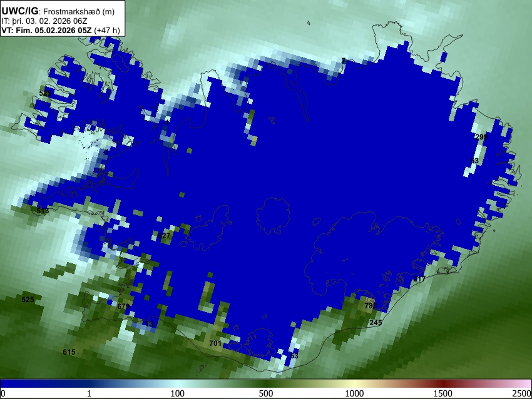
Task: Click the color scale tick label 1000
Action: point(354,393)
